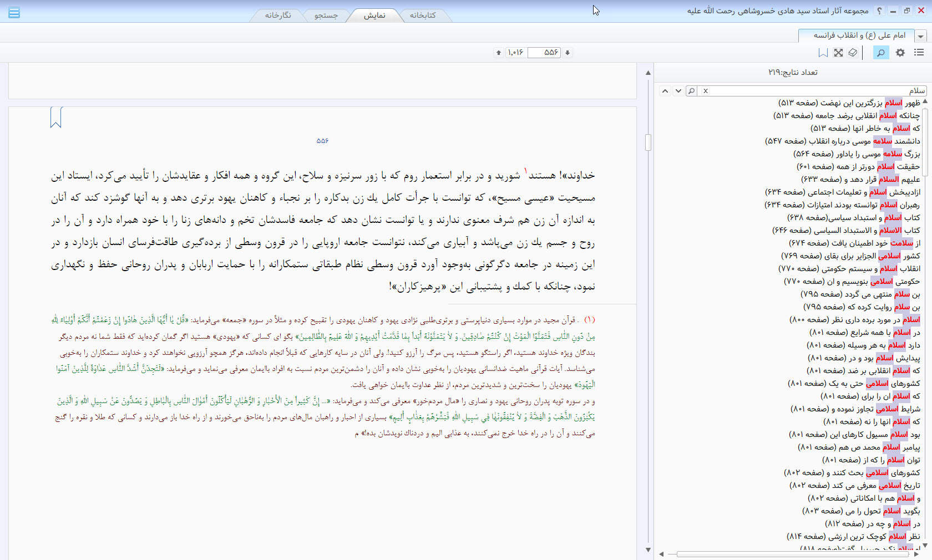Open result کتاب اسلام و استبداد سیاسی
This screenshot has height=560, width=932.
coord(853,218)
